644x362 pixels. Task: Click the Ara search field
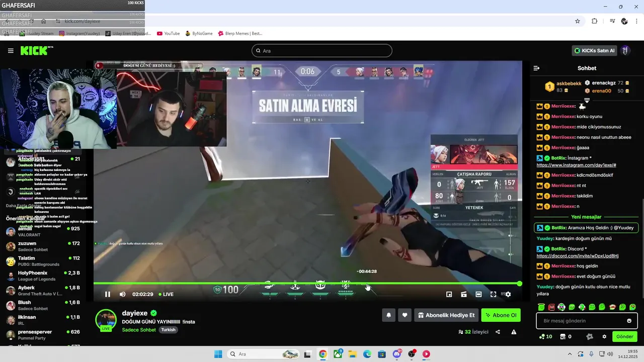[x=322, y=51]
